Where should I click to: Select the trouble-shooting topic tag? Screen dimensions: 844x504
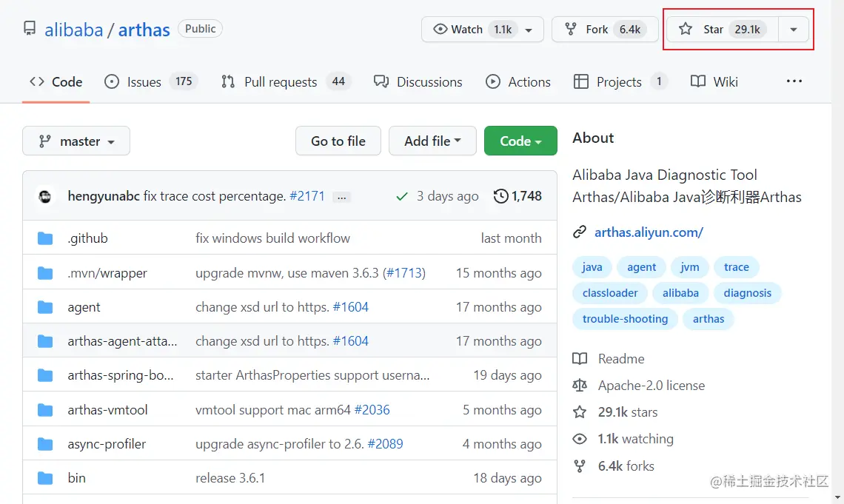point(625,319)
